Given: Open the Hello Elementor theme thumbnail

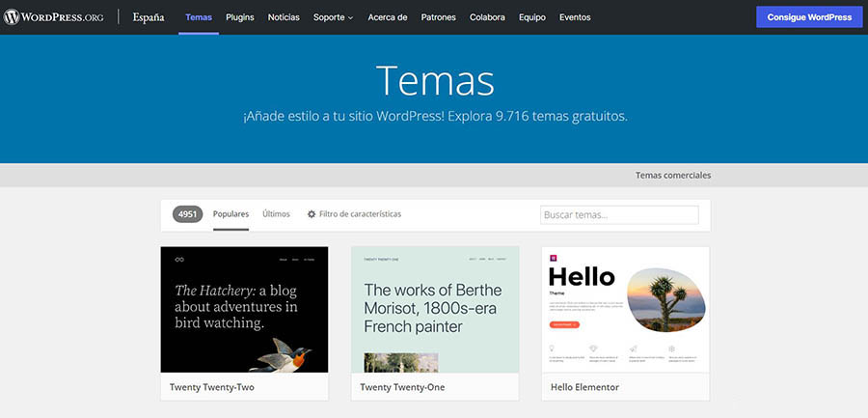Looking at the screenshot, I should tap(625, 309).
